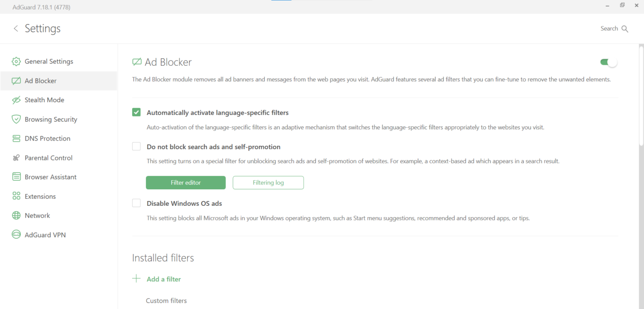
Task: Open the Filter editor
Action: click(186, 182)
